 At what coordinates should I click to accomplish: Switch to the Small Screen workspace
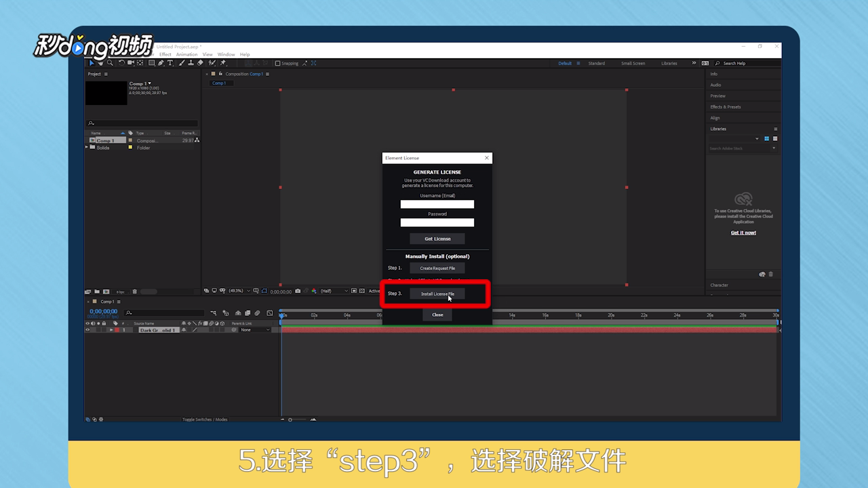click(633, 63)
